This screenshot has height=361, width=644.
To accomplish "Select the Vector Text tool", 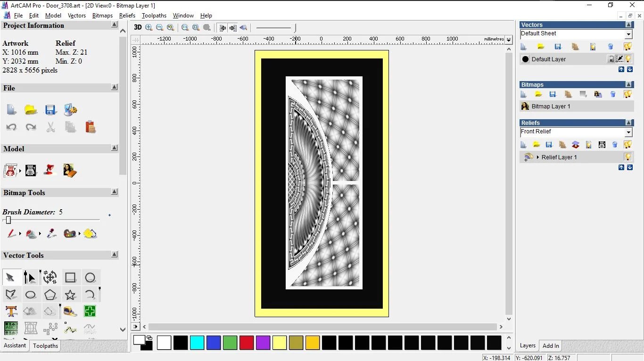I will [x=11, y=311].
